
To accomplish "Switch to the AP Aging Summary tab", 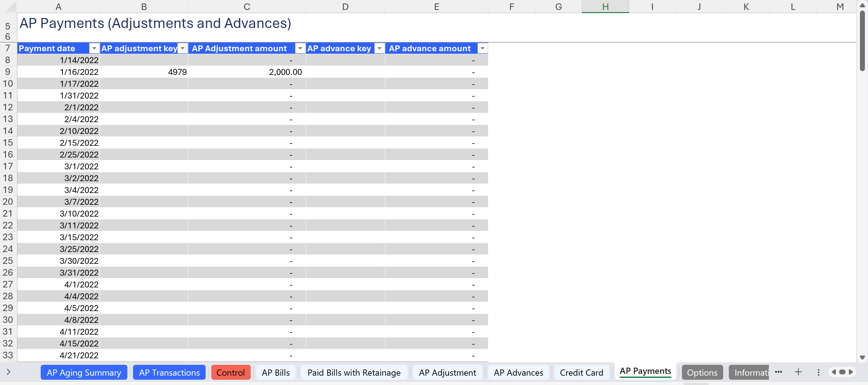I will [84, 373].
